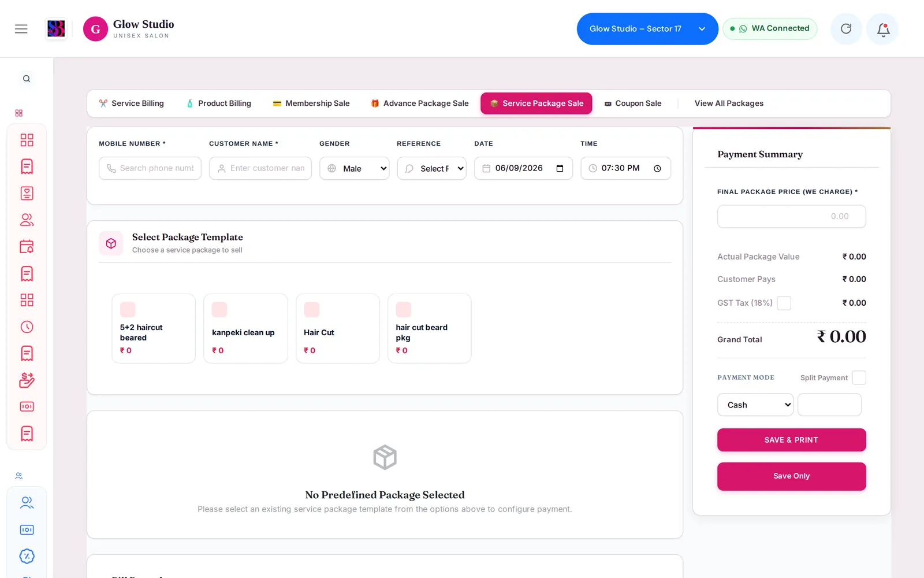Screen dimensions: 924x578
Task: Click the app logo next to hamburger menu
Action: pos(56,29)
